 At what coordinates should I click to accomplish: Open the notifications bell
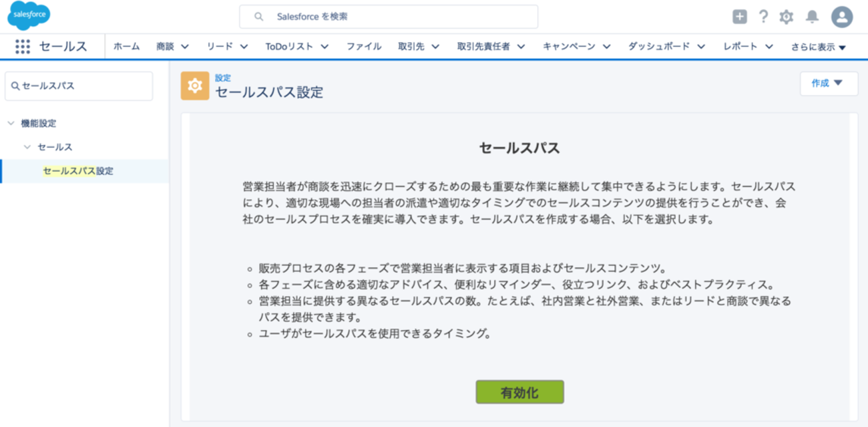[x=812, y=17]
